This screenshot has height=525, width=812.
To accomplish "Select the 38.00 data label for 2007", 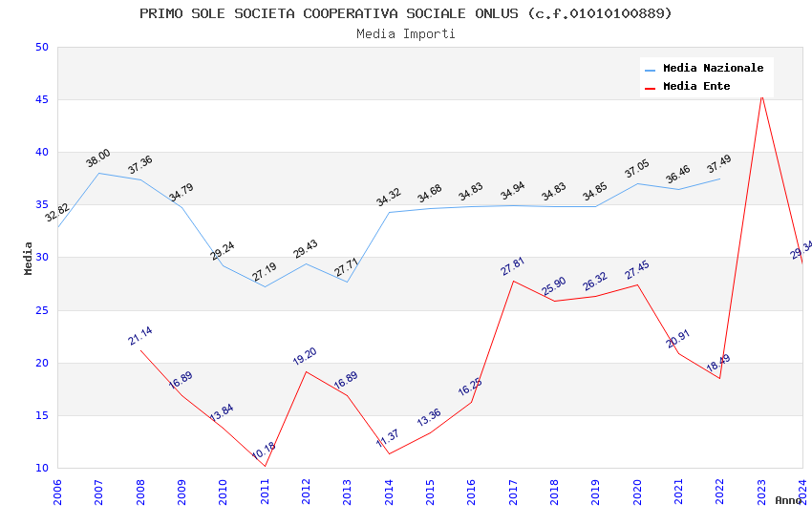I will click(x=97, y=158).
